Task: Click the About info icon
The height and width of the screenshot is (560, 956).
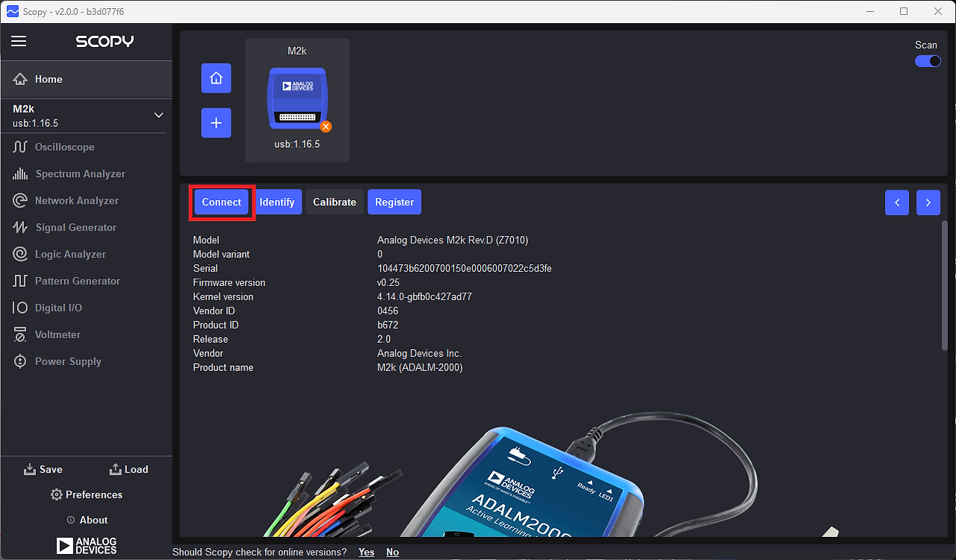Action: (71, 520)
